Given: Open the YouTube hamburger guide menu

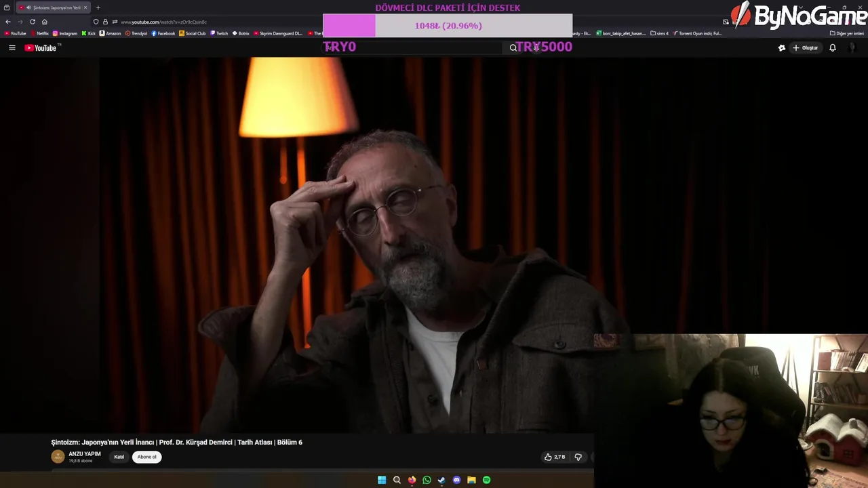Looking at the screenshot, I should [12, 48].
